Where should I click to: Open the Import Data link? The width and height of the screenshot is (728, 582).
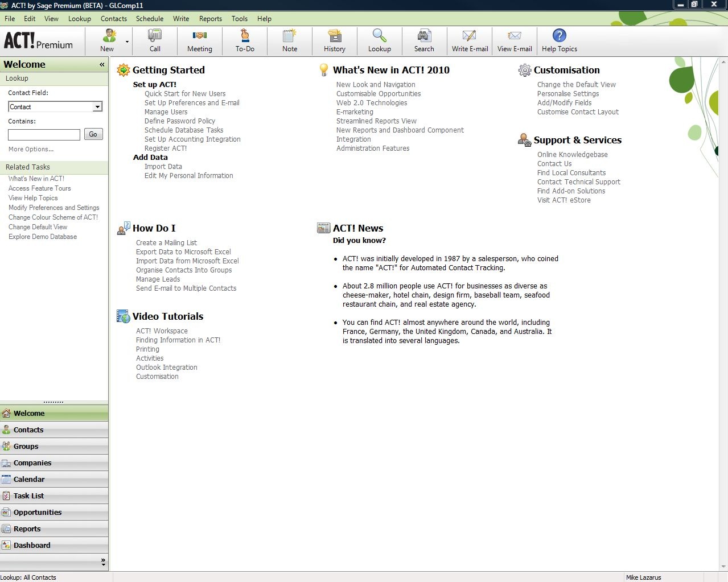tap(163, 167)
